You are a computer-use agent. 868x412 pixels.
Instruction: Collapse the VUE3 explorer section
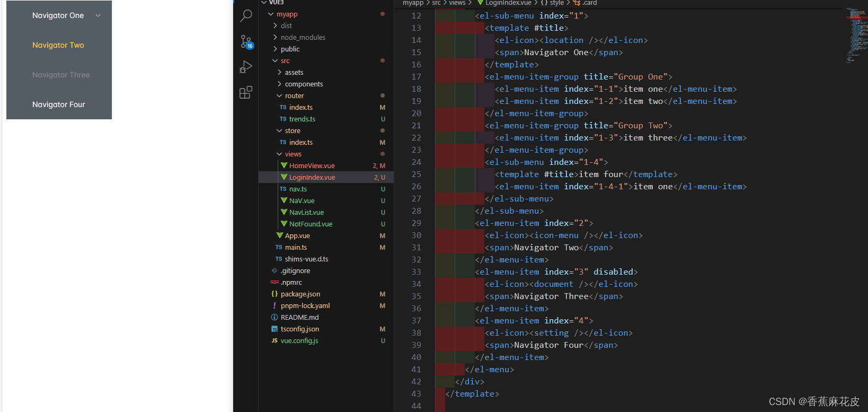coord(264,2)
